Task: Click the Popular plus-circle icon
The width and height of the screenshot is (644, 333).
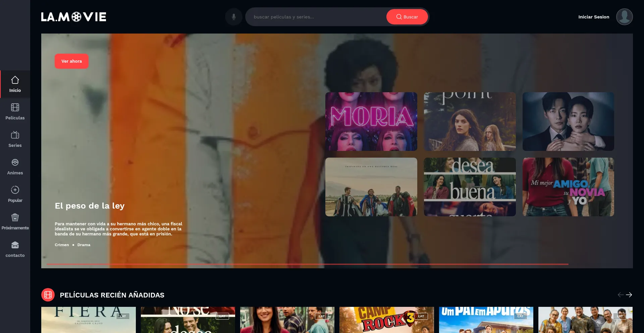Action: (x=15, y=190)
